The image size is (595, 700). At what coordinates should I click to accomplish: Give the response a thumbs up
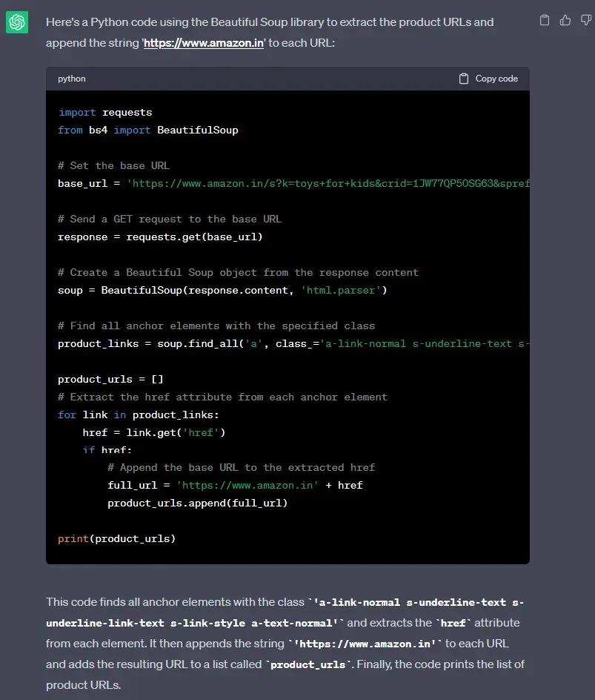point(565,20)
